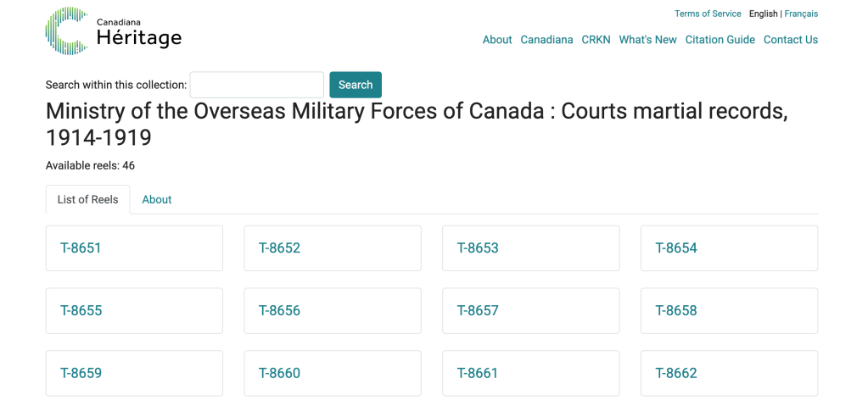
Task: Go to Canadiana in navigation
Action: click(x=546, y=40)
